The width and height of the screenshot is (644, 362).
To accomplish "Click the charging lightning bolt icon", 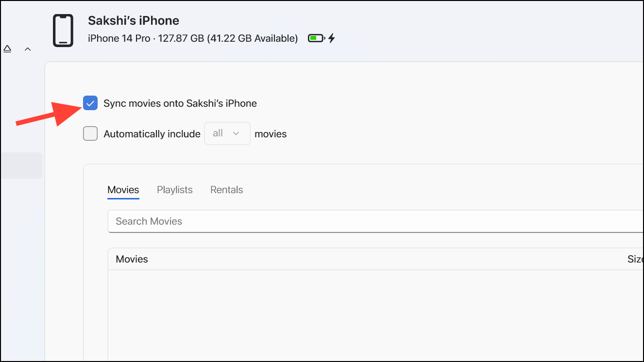I will point(331,38).
